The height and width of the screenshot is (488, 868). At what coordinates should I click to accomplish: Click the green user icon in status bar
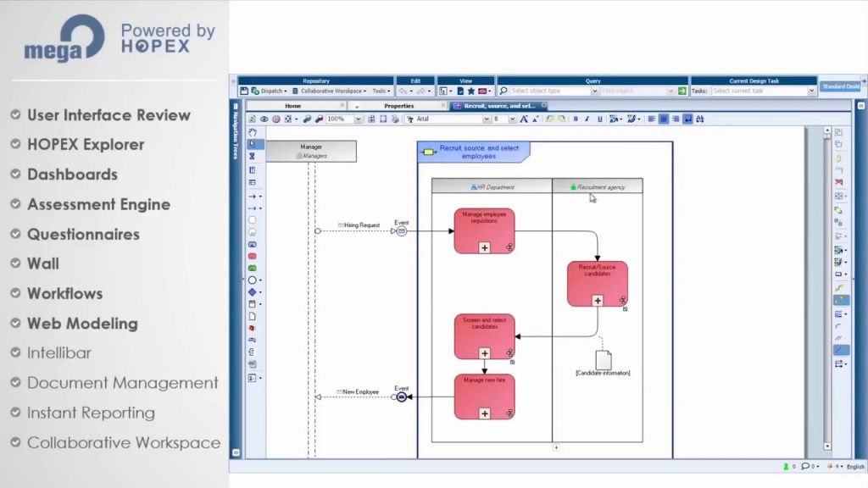(786, 467)
